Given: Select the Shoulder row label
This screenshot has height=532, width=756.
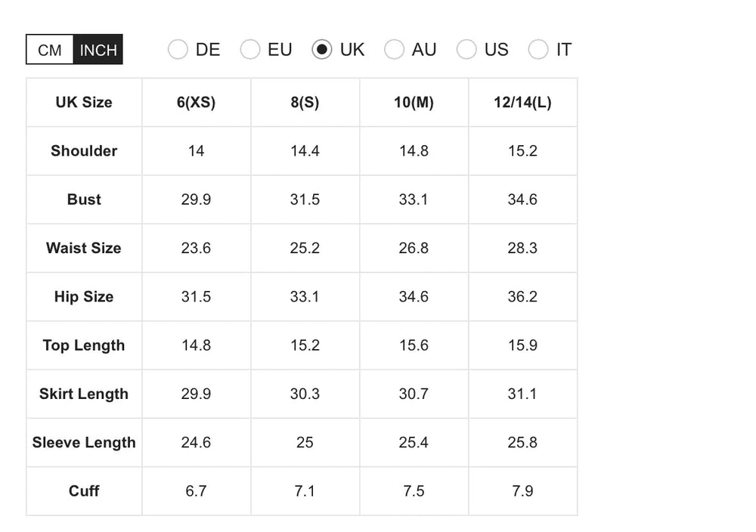Looking at the screenshot, I should (x=84, y=151).
